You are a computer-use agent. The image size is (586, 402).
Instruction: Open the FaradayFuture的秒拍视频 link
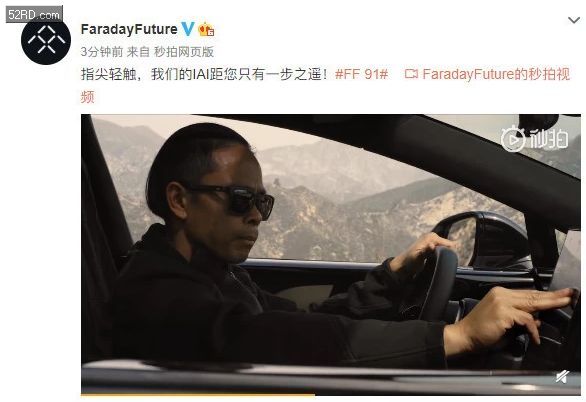coord(496,74)
